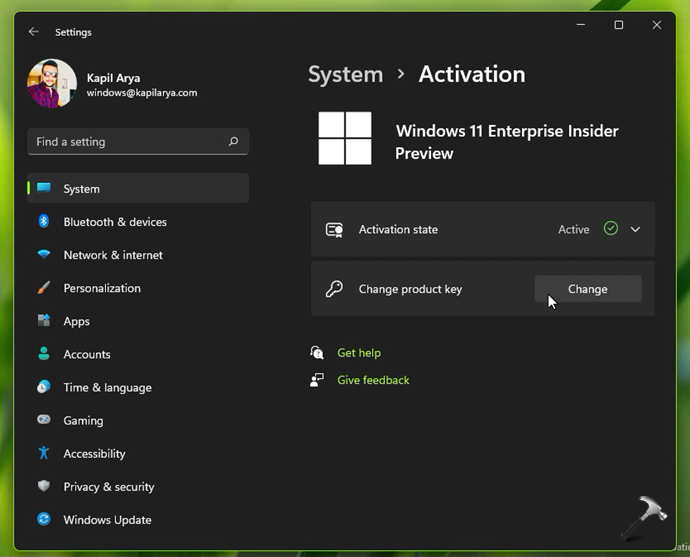Click the Windows Update sync icon
Image resolution: width=690 pixels, height=557 pixels.
coord(44,519)
